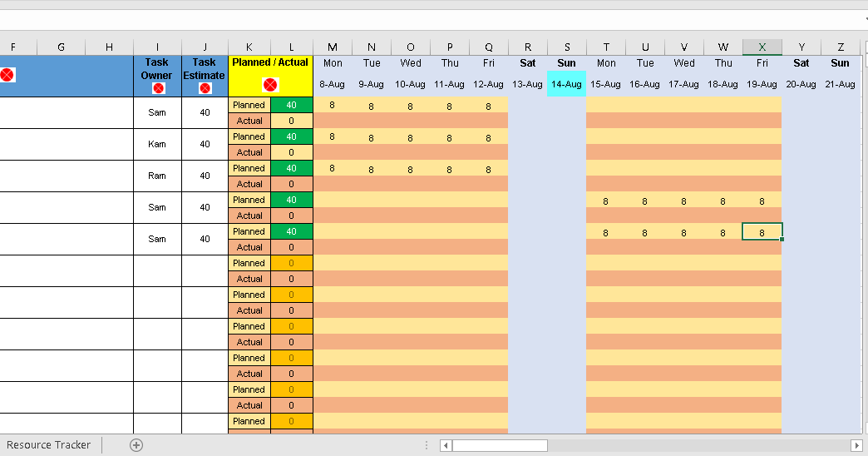Select the Kam task owner cell
This screenshot has height=456, width=868.
157,144
